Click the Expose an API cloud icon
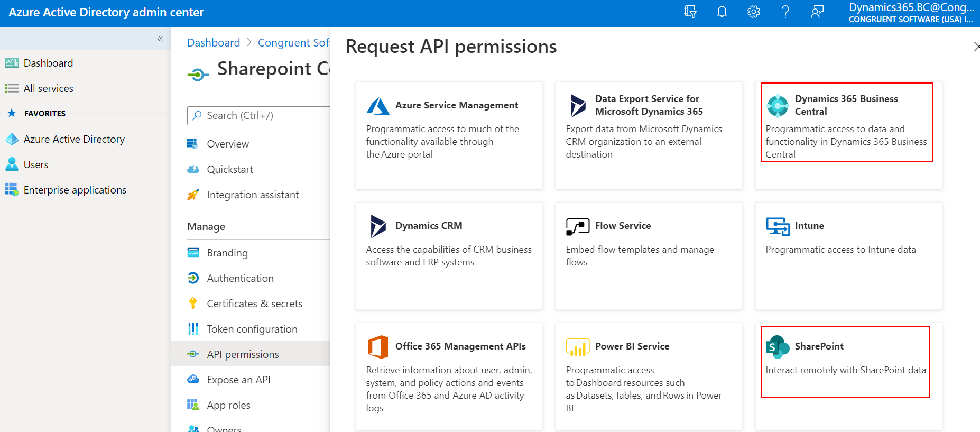This screenshot has height=432, width=980. (x=193, y=379)
